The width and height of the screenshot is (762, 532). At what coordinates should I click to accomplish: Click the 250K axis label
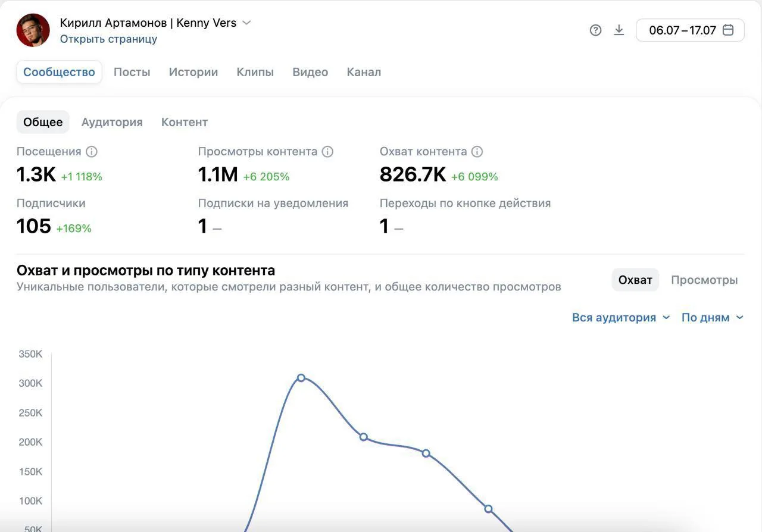31,413
